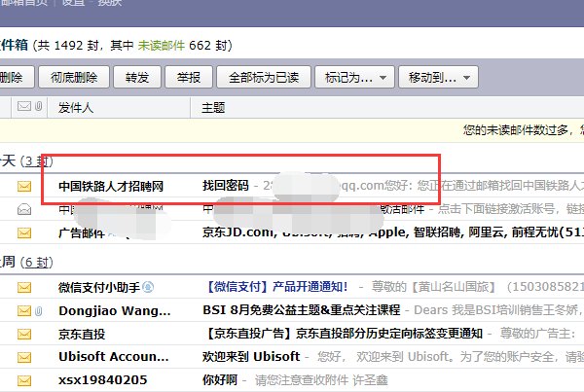Screen dimensions: 584x392
Task: Open the 标记为... dropdown
Action: pos(354,77)
